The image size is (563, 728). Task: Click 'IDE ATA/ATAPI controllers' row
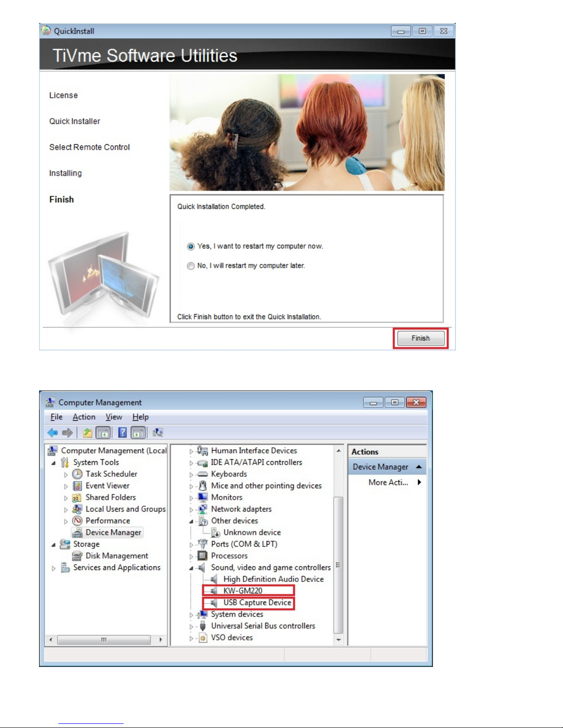click(x=256, y=463)
